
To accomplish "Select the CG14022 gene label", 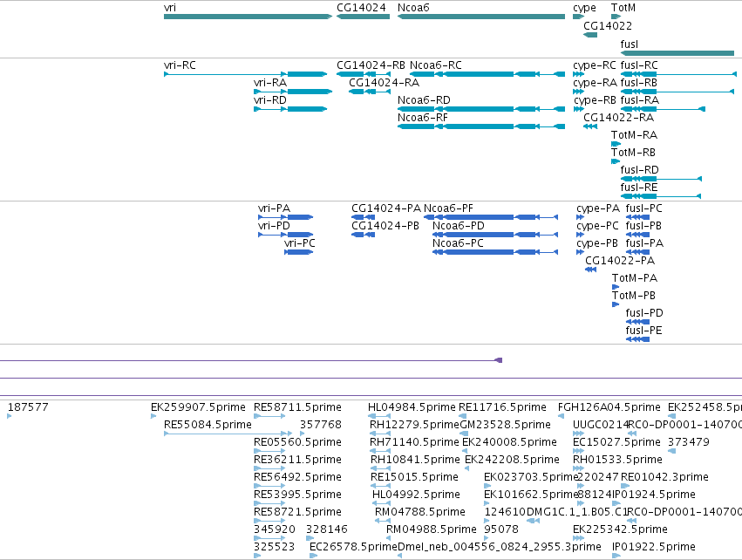I will [608, 25].
